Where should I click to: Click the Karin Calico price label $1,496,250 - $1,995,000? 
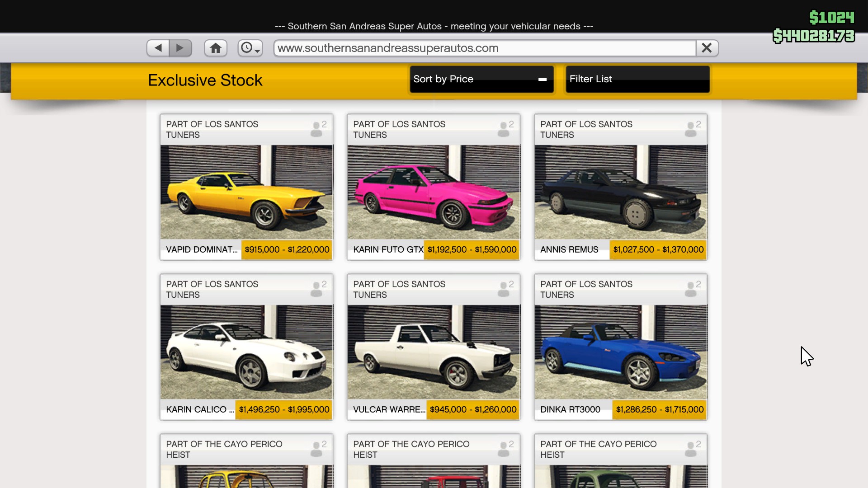284,410
